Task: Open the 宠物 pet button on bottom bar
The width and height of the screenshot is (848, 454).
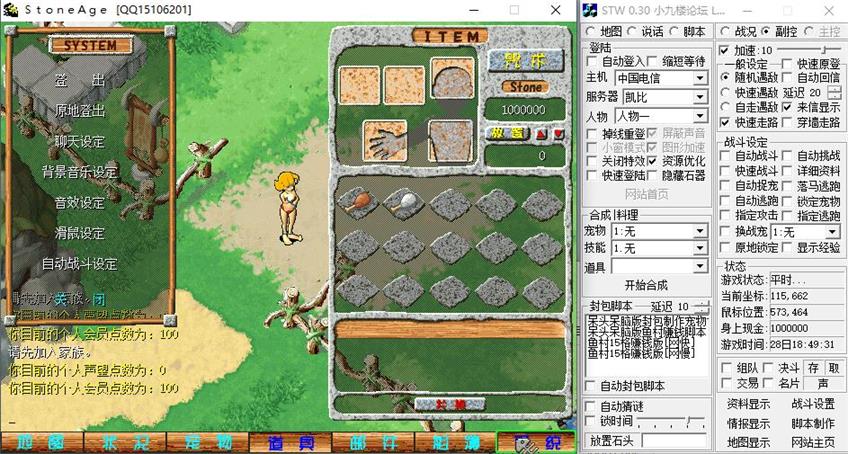Action: (209, 442)
